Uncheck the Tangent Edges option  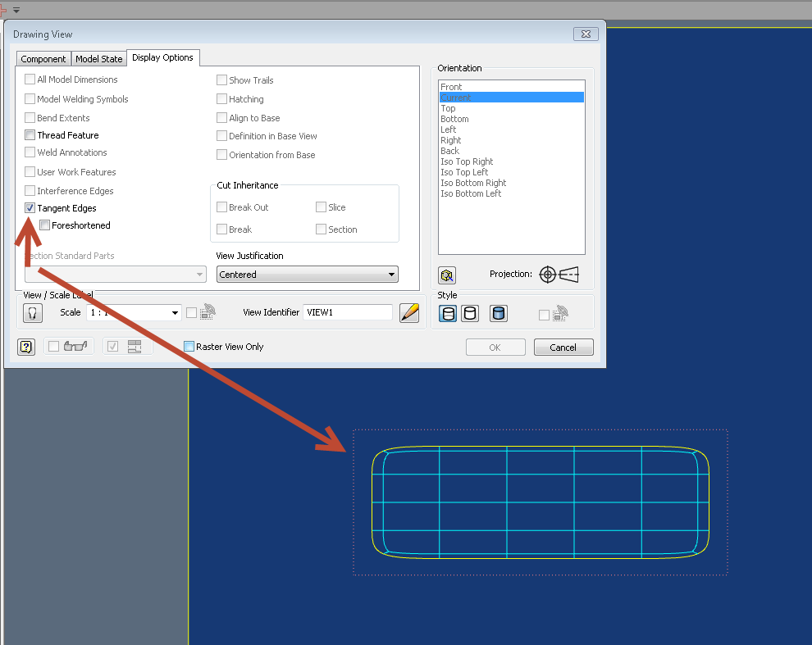pyautogui.click(x=30, y=207)
